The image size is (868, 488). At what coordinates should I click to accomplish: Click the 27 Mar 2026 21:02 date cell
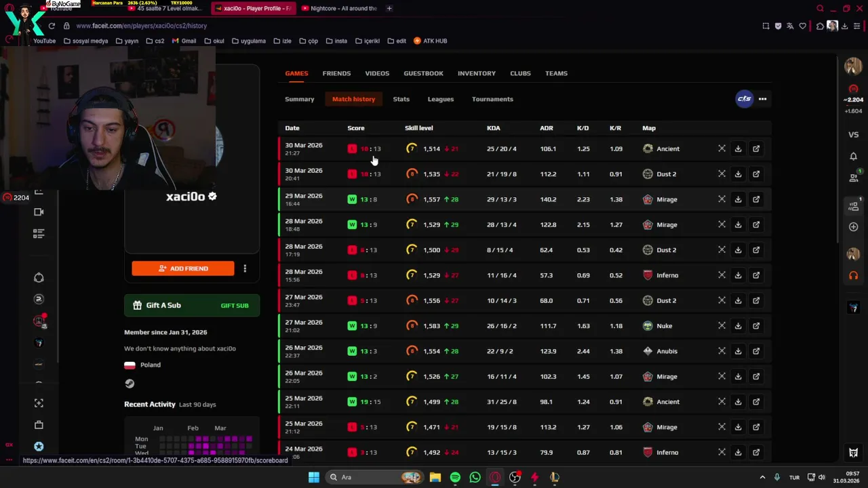pyautogui.click(x=304, y=326)
